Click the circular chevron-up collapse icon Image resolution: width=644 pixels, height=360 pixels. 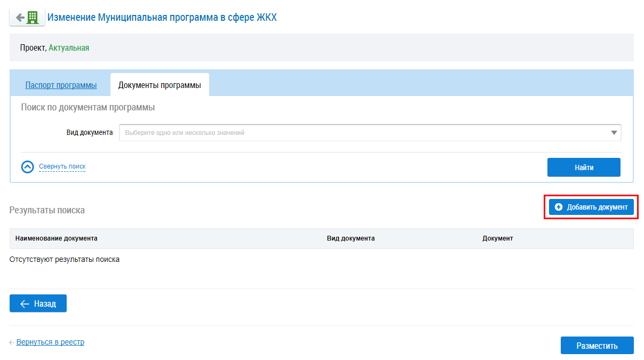tap(27, 167)
